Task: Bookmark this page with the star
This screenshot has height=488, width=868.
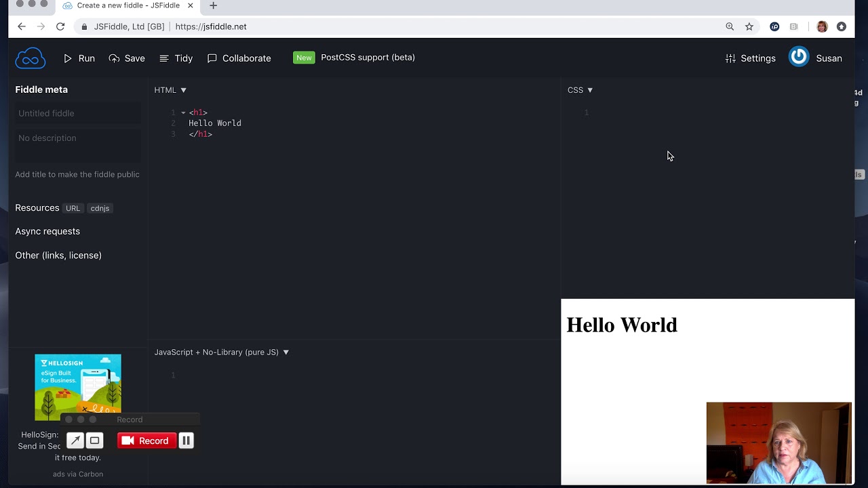Action: click(x=749, y=26)
